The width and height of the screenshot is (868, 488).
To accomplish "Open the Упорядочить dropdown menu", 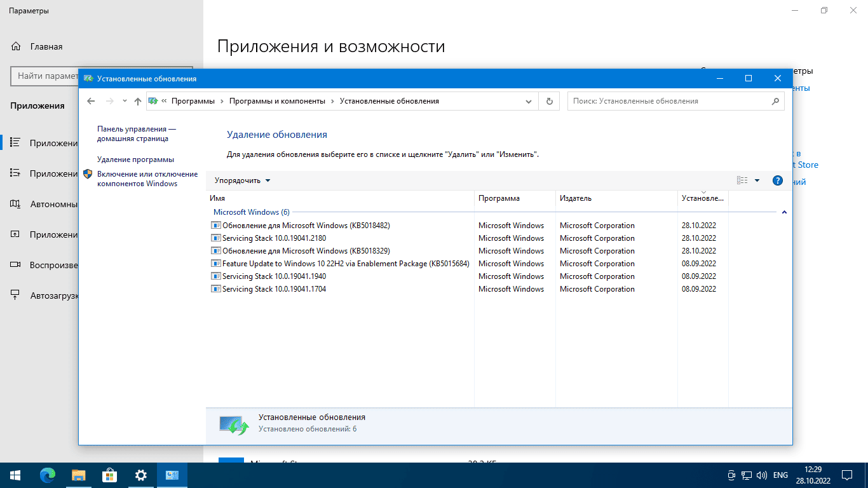I will pyautogui.click(x=242, y=180).
